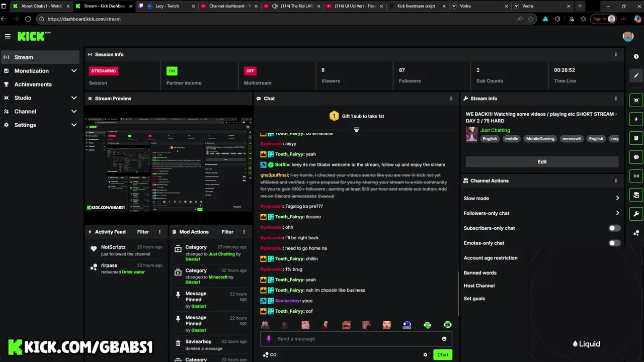Viewport: 644px width, 362px height.
Task: Select Stream in the left sidebar
Action: [x=40, y=57]
